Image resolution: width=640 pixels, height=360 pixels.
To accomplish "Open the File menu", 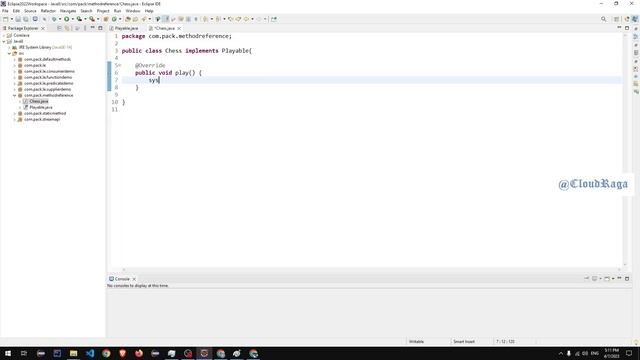I will [x=5, y=11].
